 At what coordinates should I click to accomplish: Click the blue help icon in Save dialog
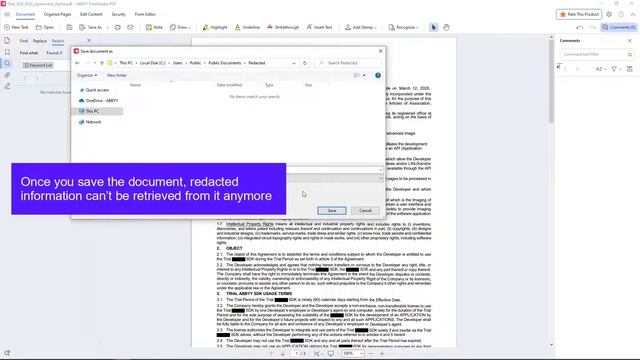[378, 76]
